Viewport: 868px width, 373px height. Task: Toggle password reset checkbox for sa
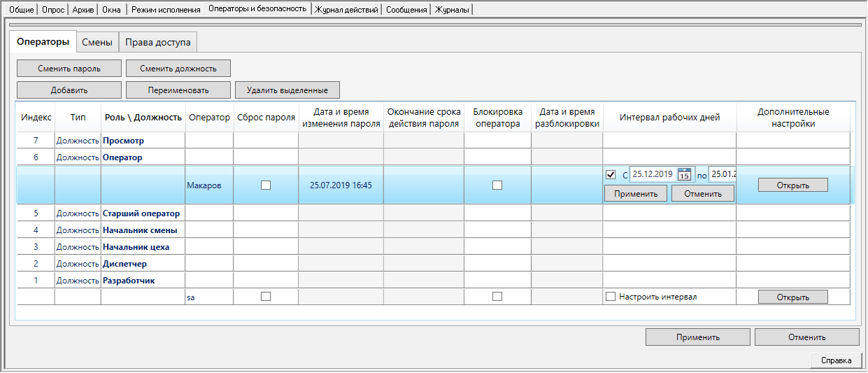[266, 296]
